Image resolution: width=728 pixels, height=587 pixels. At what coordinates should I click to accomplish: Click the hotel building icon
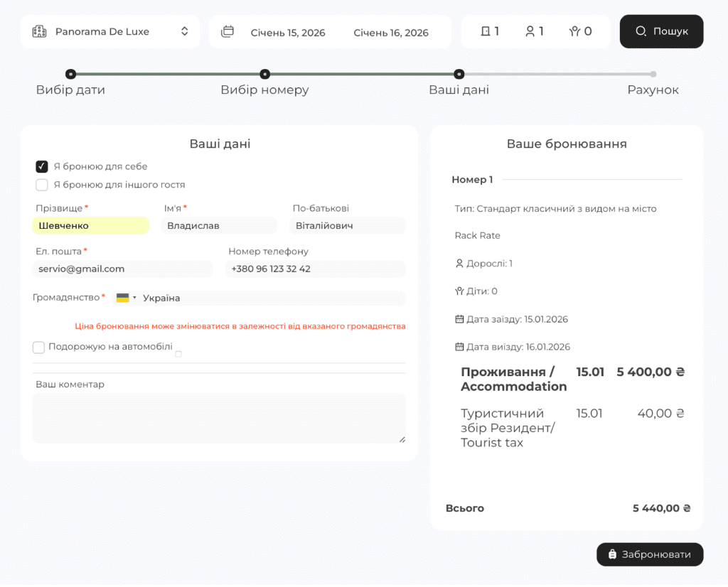tap(40, 31)
